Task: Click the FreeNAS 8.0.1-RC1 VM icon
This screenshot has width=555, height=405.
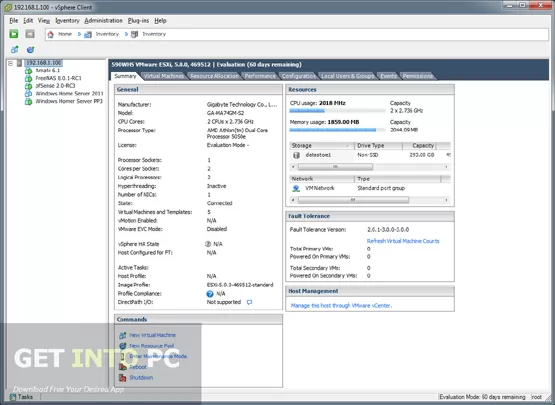Action: coord(28,78)
